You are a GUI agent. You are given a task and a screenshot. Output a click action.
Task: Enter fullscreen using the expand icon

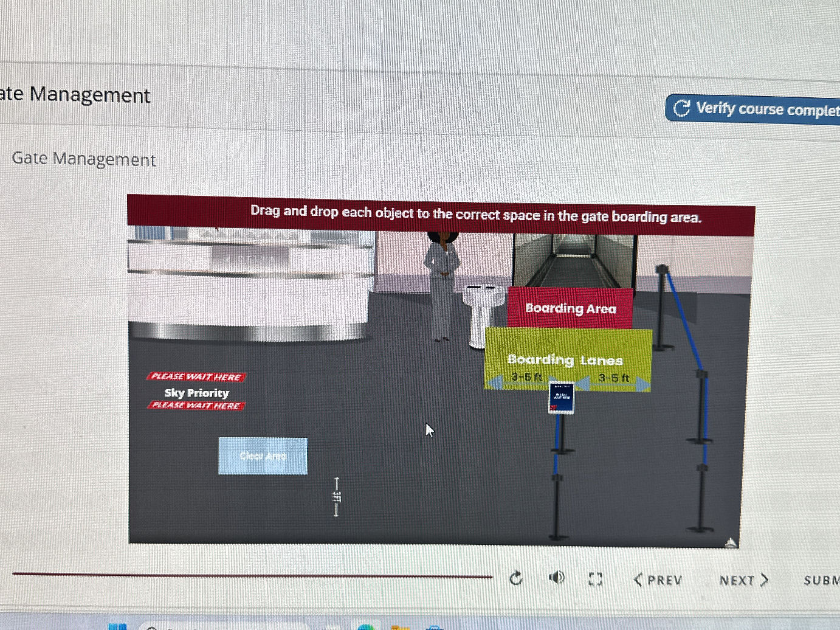[x=596, y=579]
